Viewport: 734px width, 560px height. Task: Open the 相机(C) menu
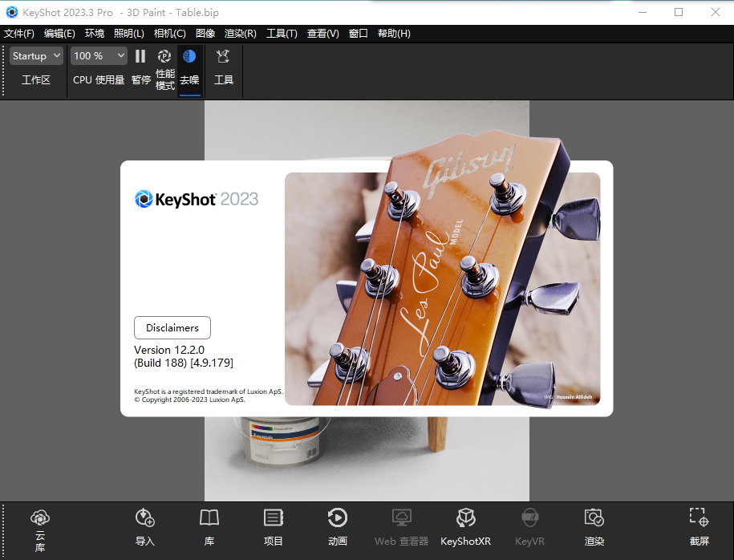pos(170,34)
